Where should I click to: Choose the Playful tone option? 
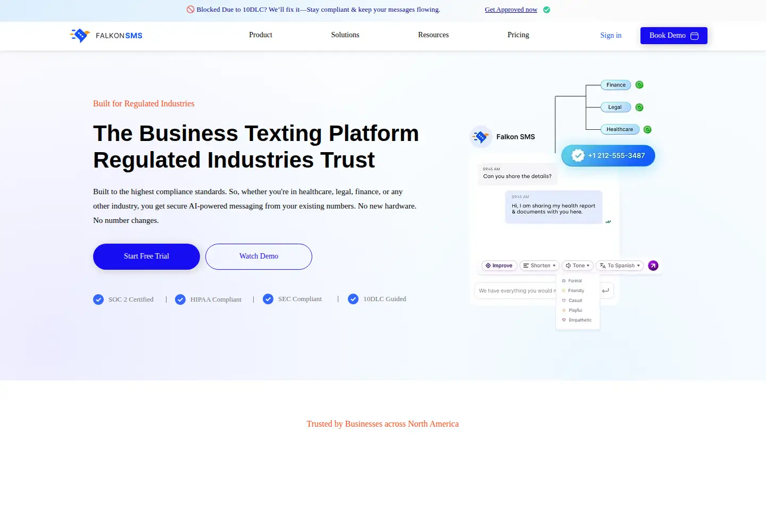(x=572, y=310)
